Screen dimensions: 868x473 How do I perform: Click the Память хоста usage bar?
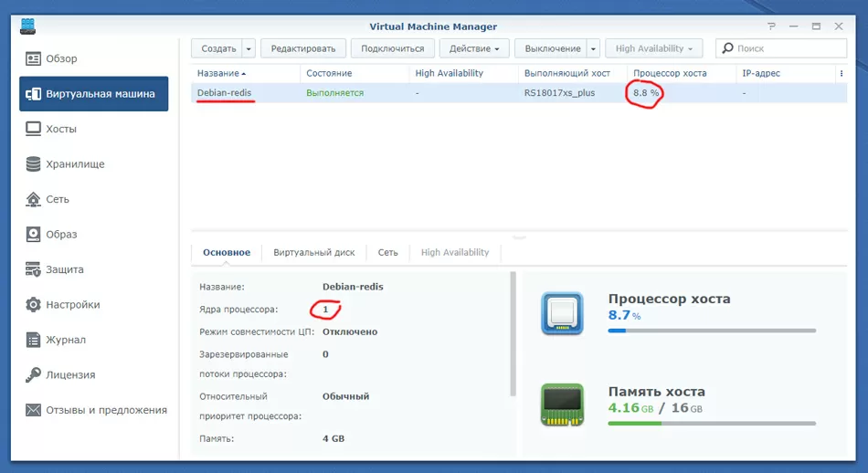tap(712, 423)
